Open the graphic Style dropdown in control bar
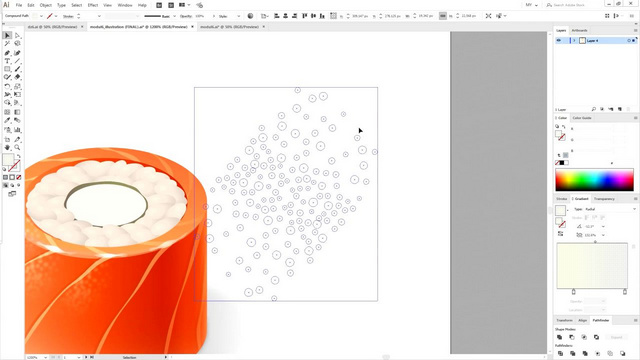The height and width of the screenshot is (360, 640). click(x=238, y=16)
